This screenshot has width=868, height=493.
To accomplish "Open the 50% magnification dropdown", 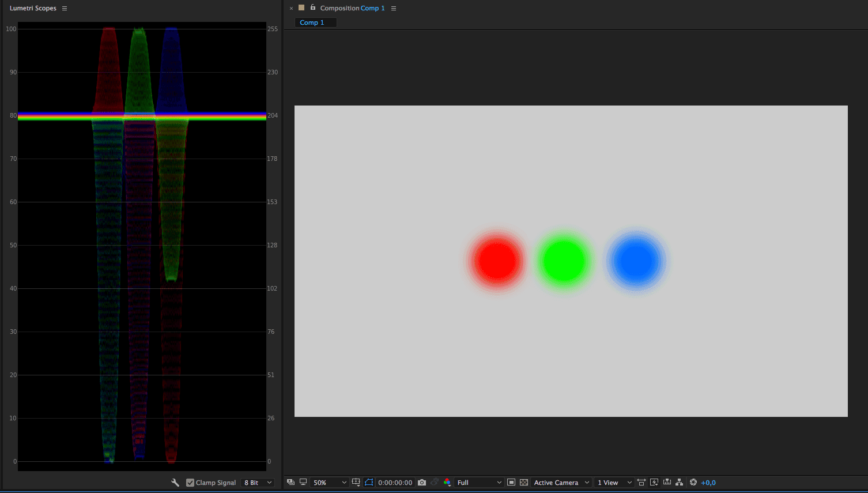I will coord(330,483).
